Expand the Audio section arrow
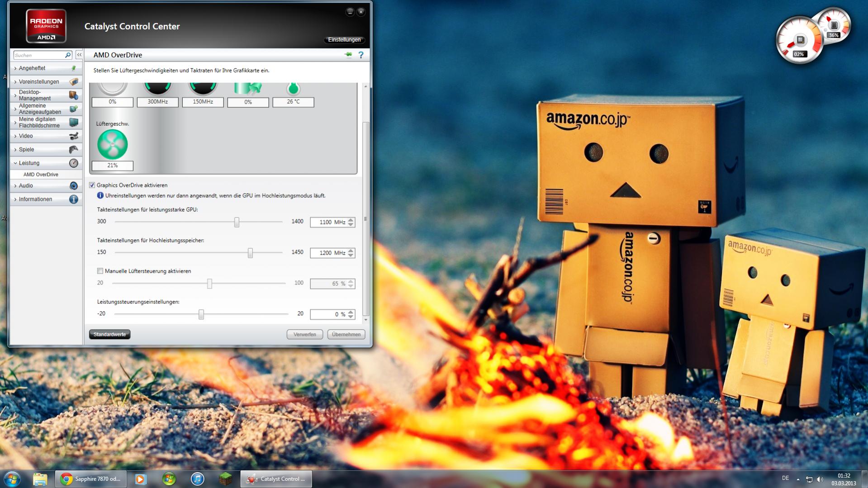The width and height of the screenshot is (868, 488). 15,186
